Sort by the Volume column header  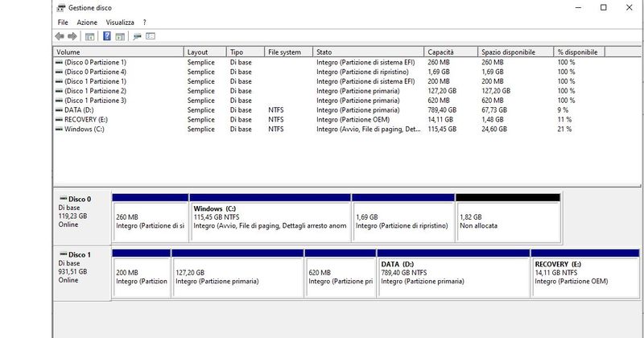click(x=118, y=52)
